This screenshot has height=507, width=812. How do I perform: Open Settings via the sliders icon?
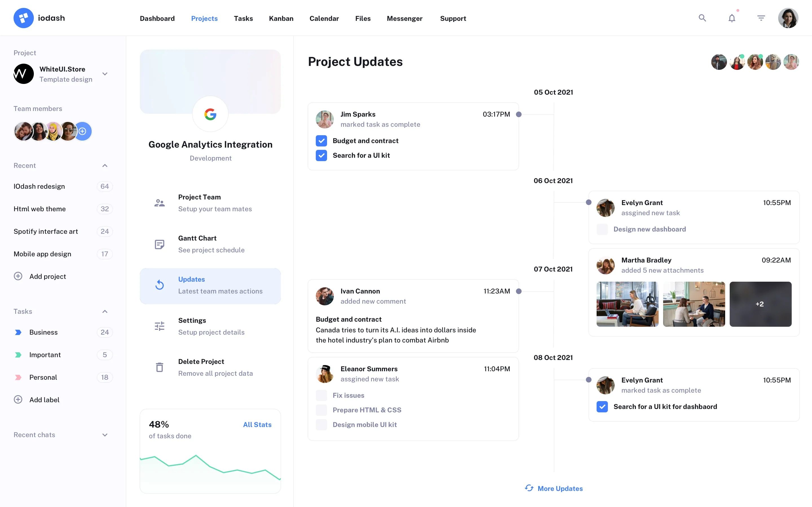(x=159, y=326)
